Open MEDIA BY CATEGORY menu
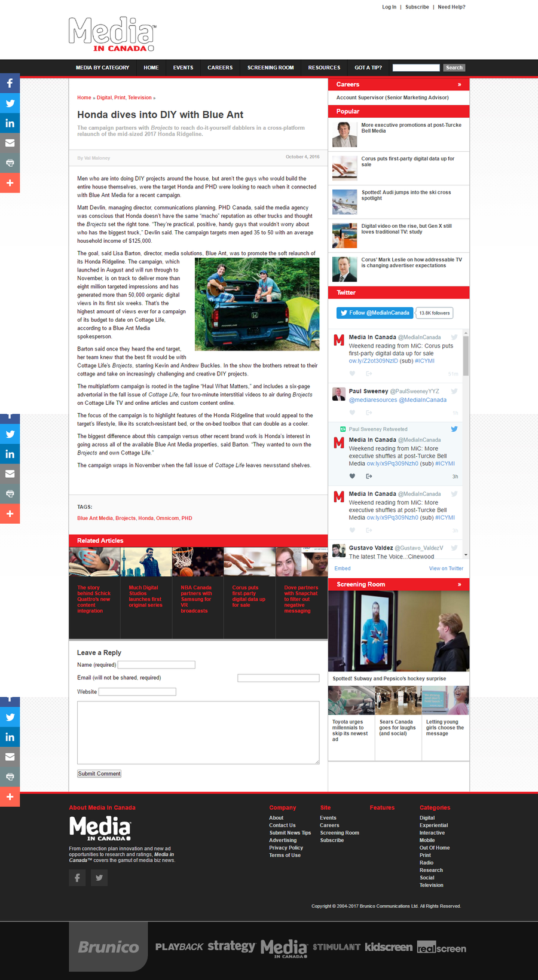This screenshot has width=538, height=980. pyautogui.click(x=102, y=68)
